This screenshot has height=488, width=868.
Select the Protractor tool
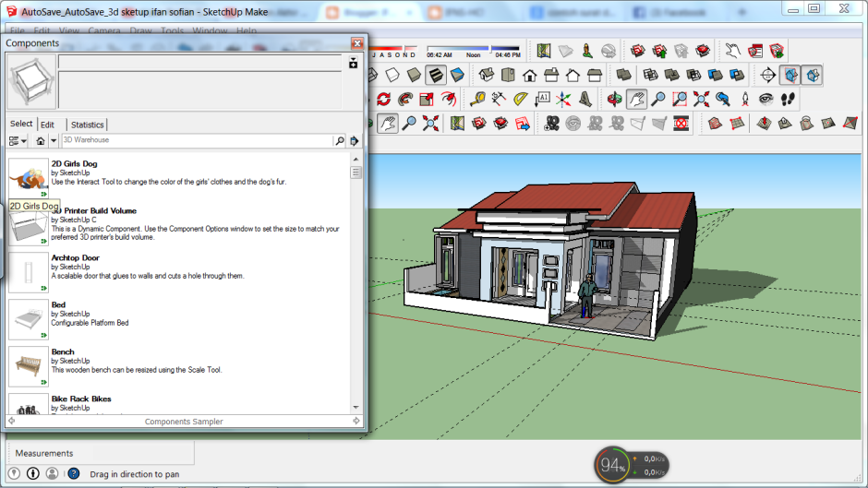(x=521, y=99)
